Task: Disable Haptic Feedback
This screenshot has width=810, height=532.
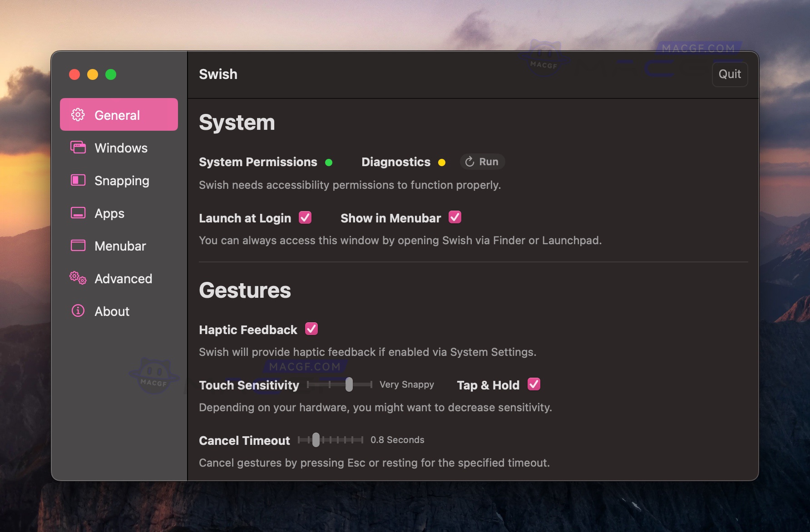Action: (311, 329)
